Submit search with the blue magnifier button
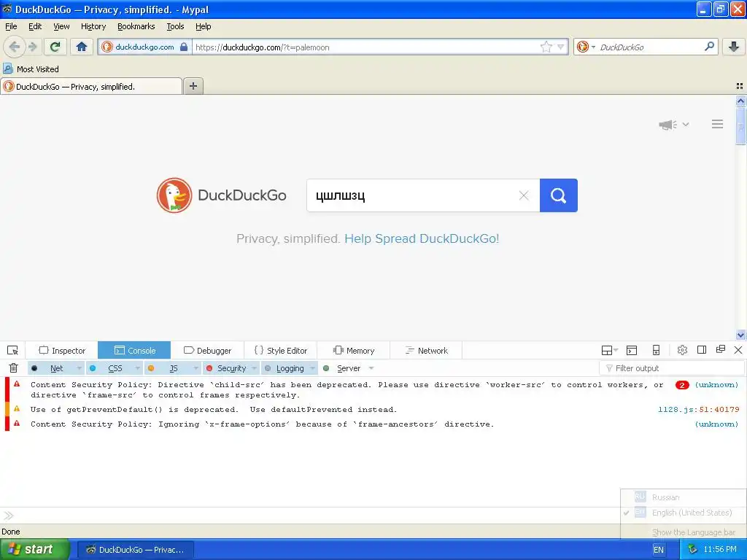Image resolution: width=747 pixels, height=560 pixels. pos(558,195)
